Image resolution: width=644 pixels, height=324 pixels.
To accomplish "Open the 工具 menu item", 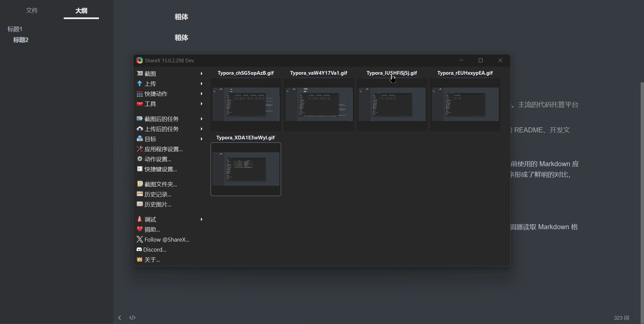I will pyautogui.click(x=170, y=104).
